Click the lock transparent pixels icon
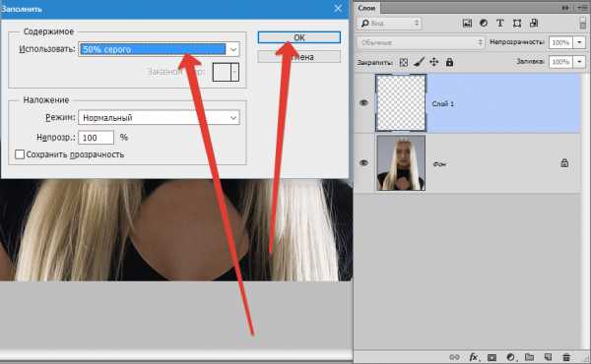The width and height of the screenshot is (591, 364). click(403, 62)
